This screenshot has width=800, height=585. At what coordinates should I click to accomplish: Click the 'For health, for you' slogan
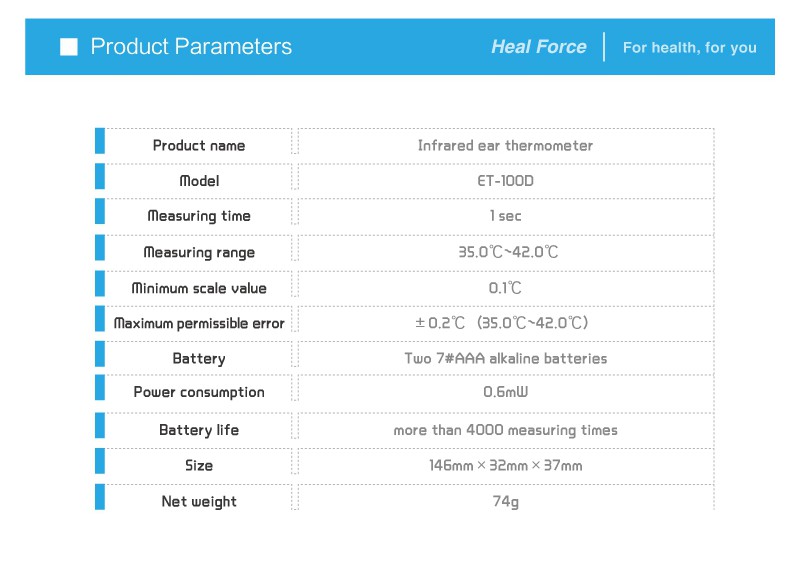point(689,47)
